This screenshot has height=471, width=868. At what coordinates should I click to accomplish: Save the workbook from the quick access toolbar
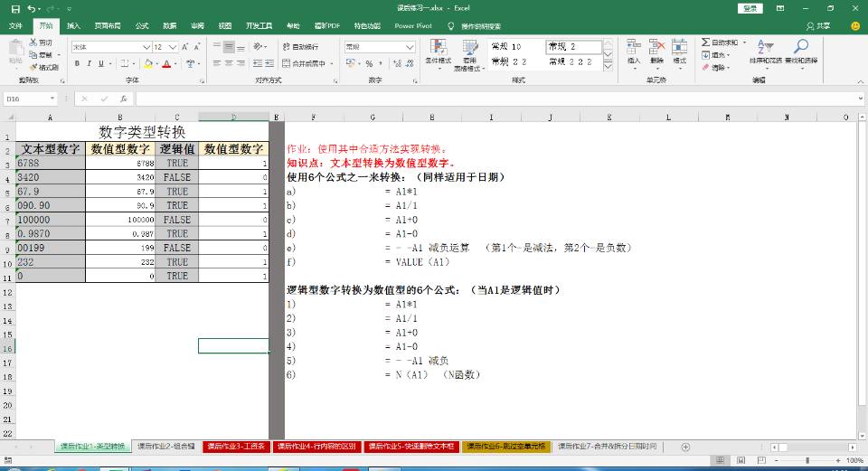point(15,9)
